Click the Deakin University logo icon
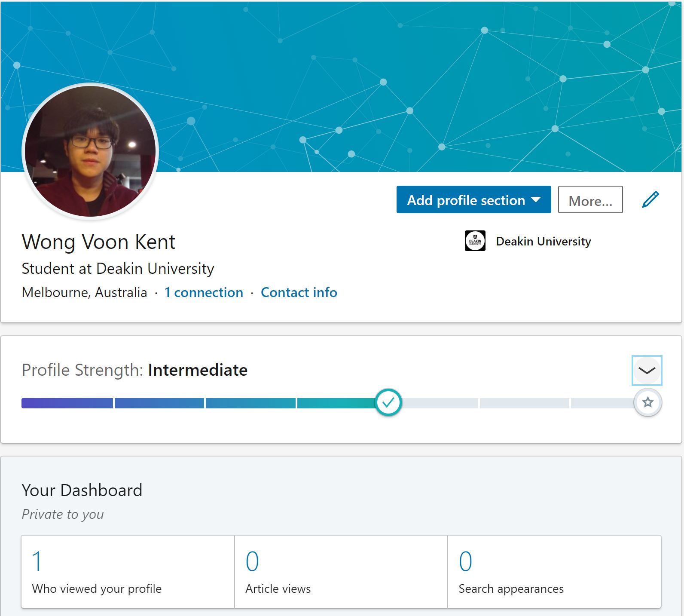The image size is (684, 616). [x=475, y=241]
